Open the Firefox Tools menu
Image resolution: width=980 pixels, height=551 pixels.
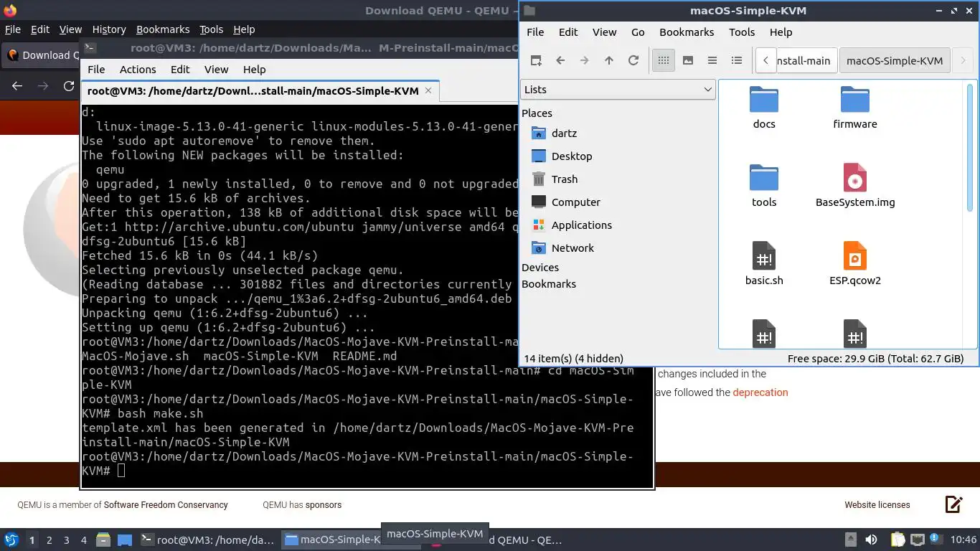(212, 29)
